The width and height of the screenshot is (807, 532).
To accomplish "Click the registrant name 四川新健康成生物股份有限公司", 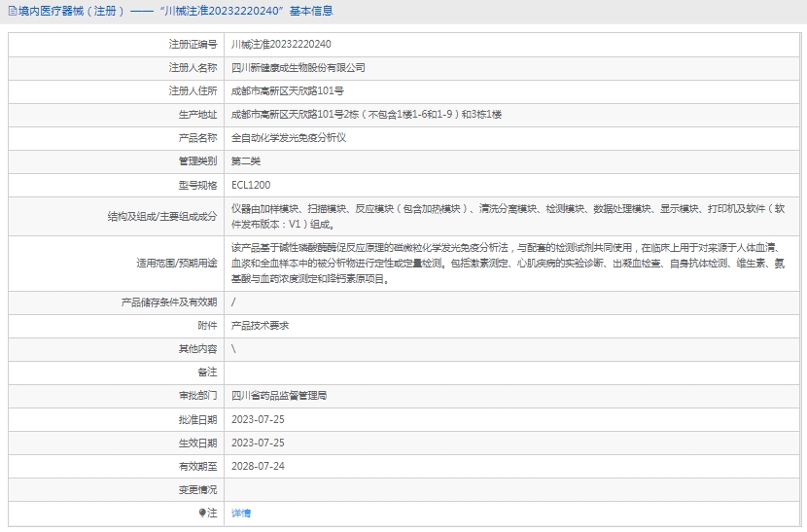I will pyautogui.click(x=298, y=68).
